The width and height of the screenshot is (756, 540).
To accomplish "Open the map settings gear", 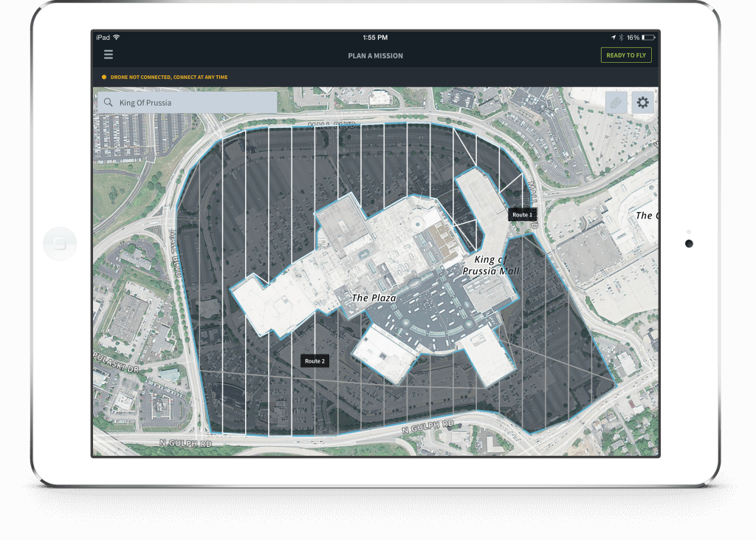I will 642,103.
